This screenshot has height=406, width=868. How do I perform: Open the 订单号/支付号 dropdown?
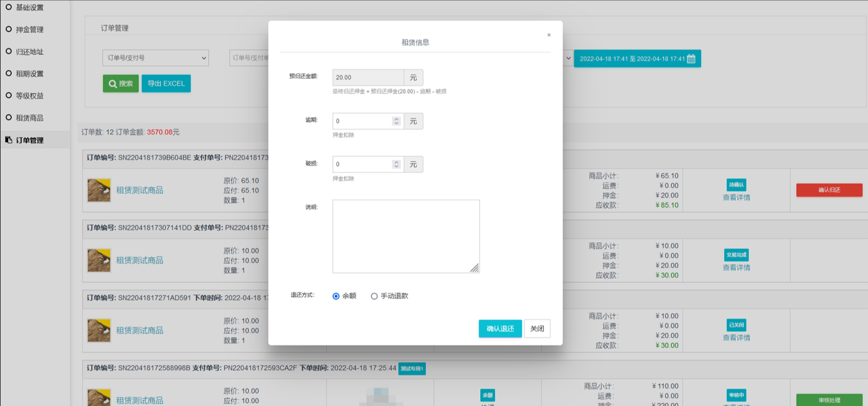pyautogui.click(x=156, y=58)
